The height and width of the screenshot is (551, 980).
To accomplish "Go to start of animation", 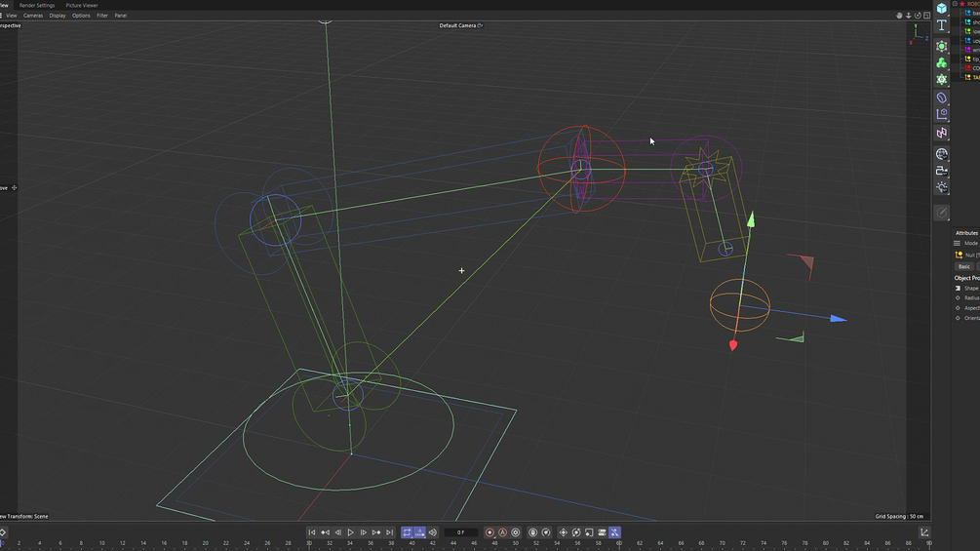I will [312, 532].
